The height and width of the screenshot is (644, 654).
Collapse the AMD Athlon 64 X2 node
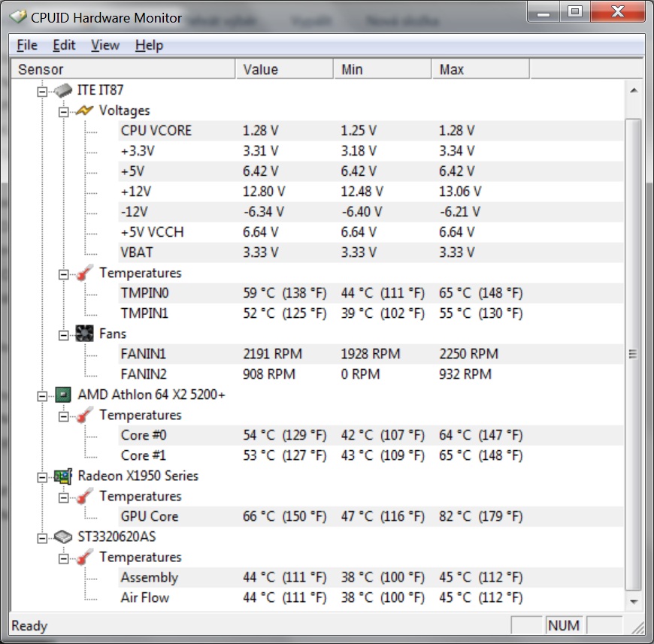[x=42, y=396]
